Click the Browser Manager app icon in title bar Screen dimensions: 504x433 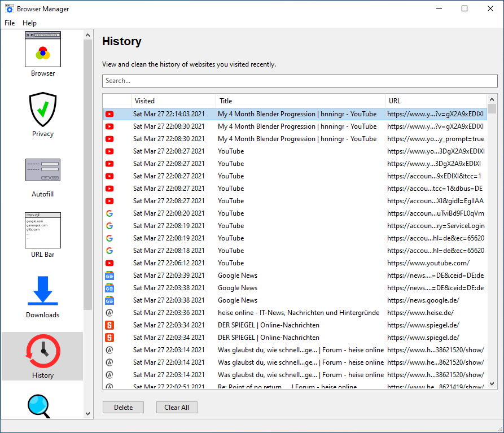(x=10, y=8)
